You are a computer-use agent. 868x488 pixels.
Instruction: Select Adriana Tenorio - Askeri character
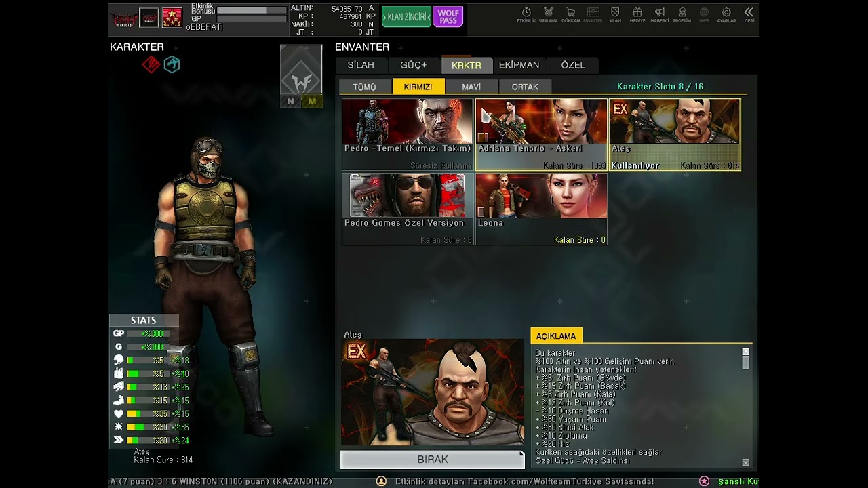(541, 135)
